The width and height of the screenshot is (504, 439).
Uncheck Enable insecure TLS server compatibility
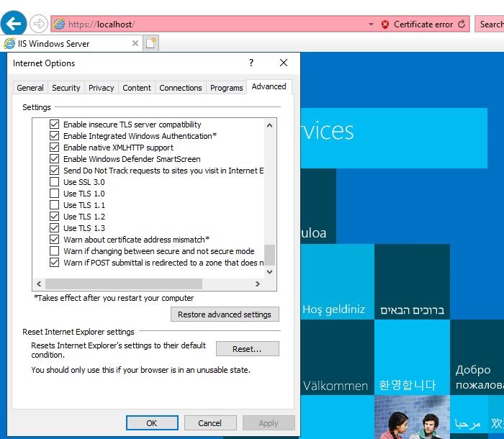[54, 125]
